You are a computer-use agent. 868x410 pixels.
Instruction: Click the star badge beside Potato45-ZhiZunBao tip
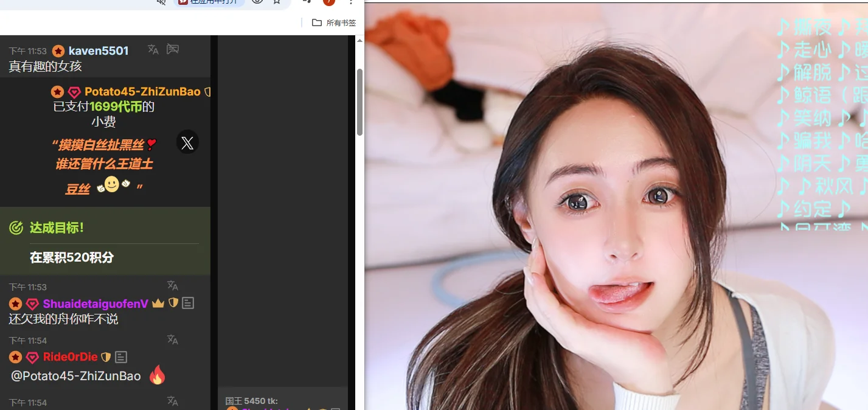[x=57, y=92]
